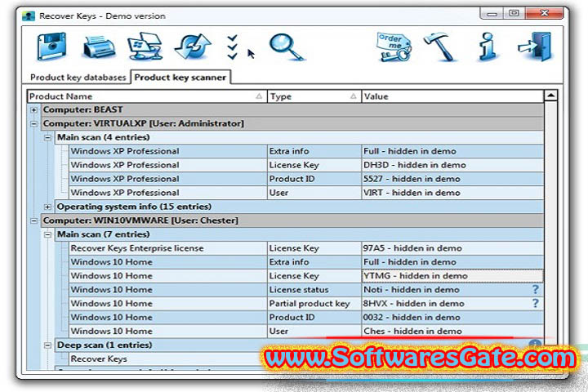Click the magnifying glass search icon

coord(286,47)
